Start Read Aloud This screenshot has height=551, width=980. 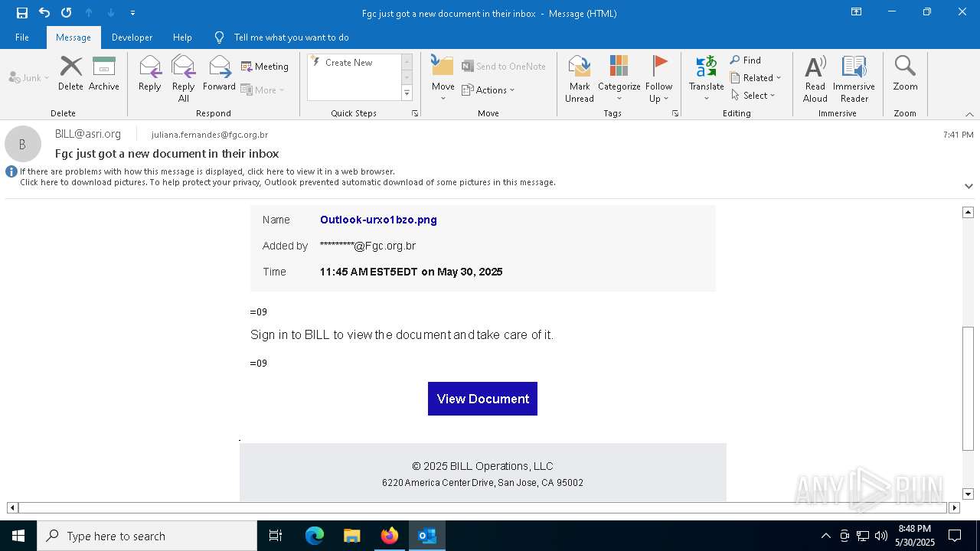[815, 78]
